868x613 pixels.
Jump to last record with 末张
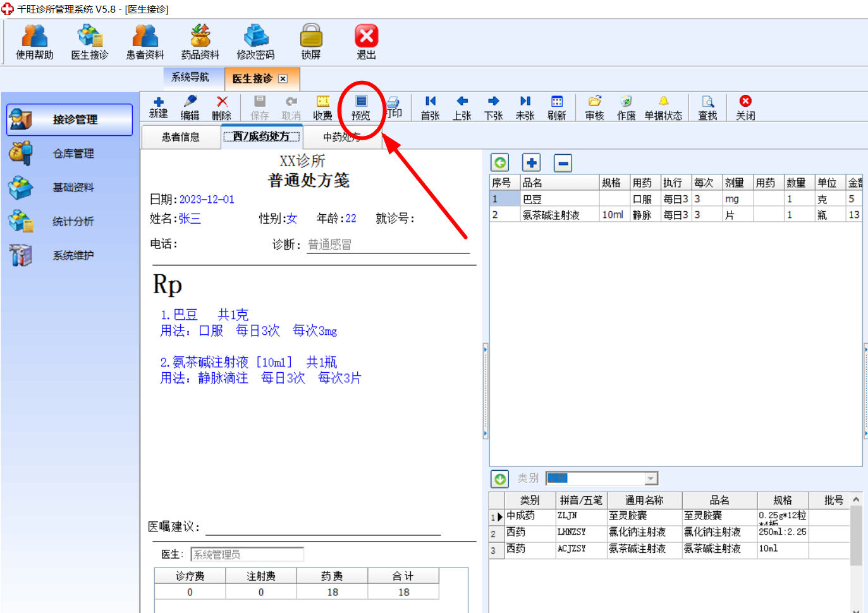pyautogui.click(x=525, y=107)
